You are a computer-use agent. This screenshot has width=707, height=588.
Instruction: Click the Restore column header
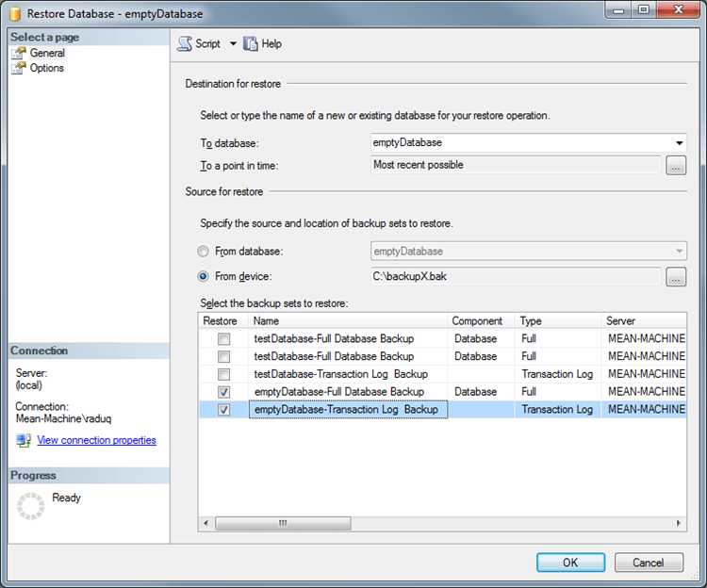coord(223,320)
